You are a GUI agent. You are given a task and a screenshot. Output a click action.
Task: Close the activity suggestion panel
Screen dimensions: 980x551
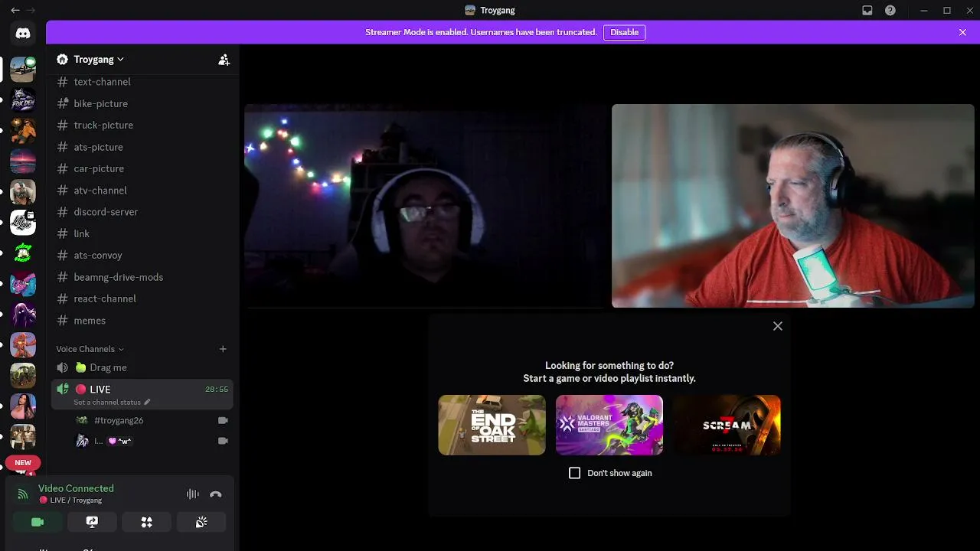coord(778,326)
